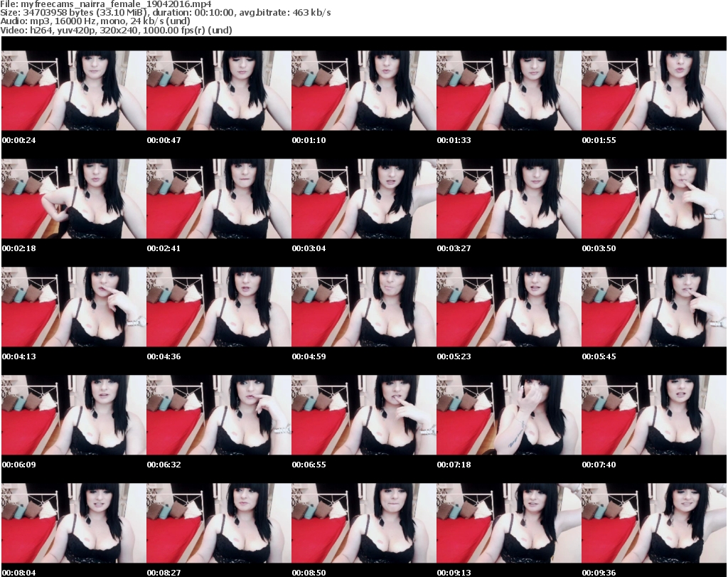Select the thumbnail above timestamp 00:01:55
Image resolution: width=728 pixels, height=577 pixels.
click(654, 90)
